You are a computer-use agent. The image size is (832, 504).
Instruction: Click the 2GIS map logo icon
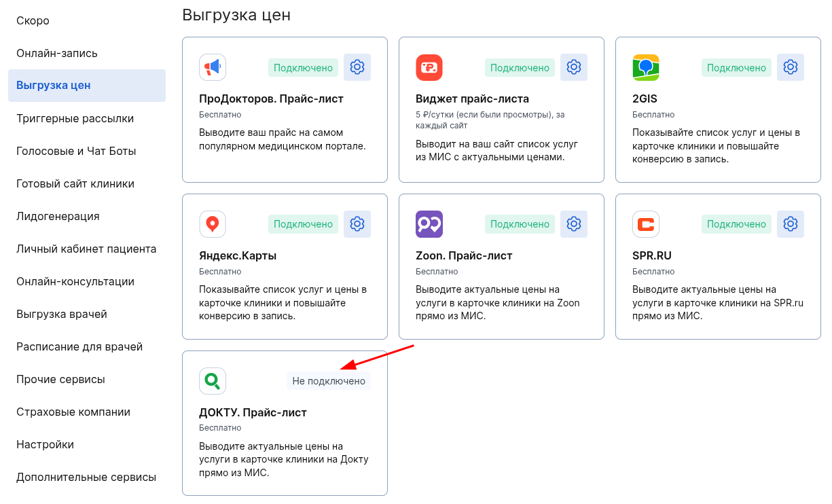(646, 67)
